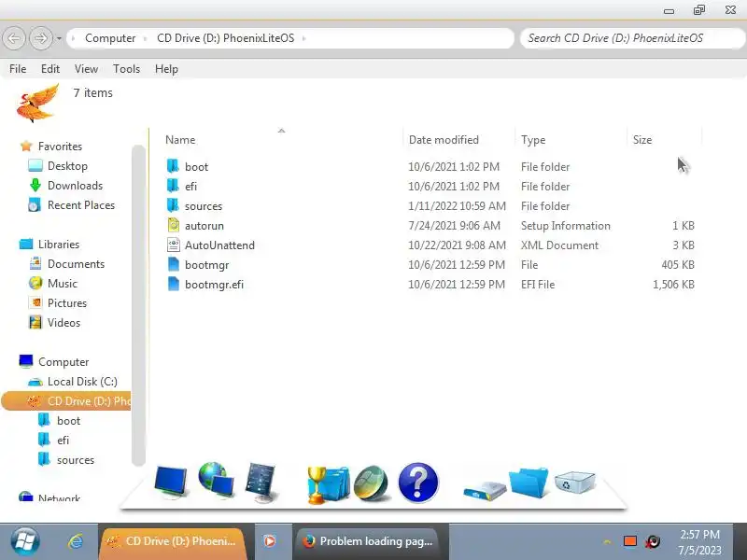Click the Setup Information type text
This screenshot has height=560, width=747.
(566, 226)
